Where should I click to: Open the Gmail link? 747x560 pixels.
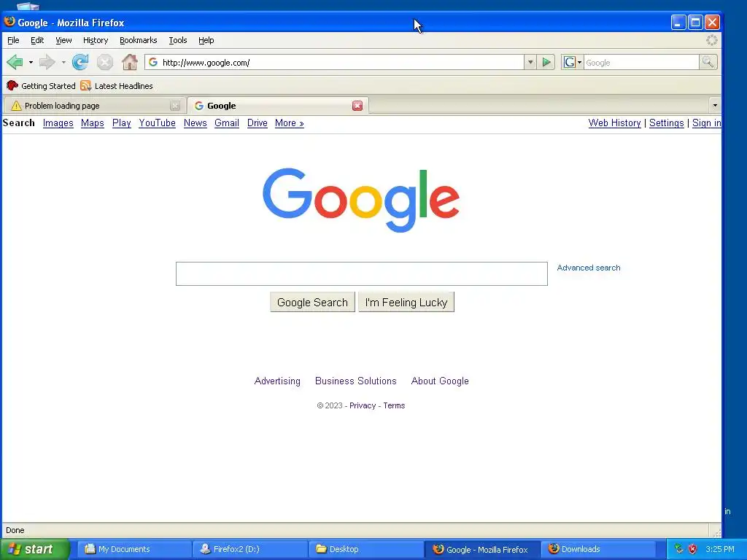click(227, 122)
